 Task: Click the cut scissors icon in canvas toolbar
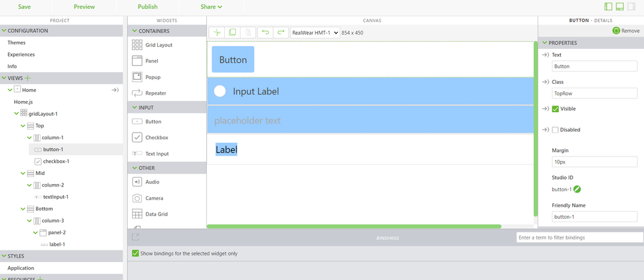pyautogui.click(x=217, y=32)
